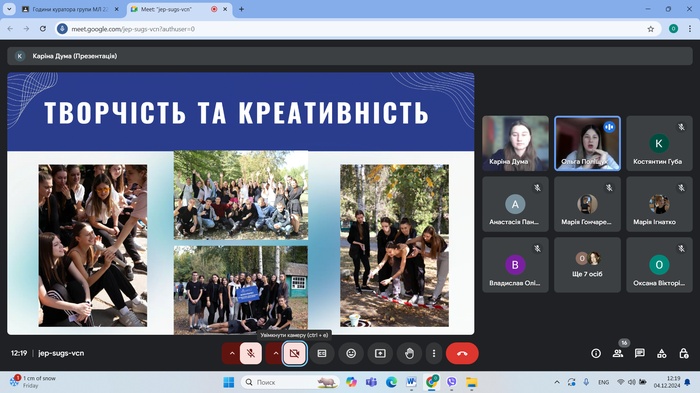
Task: Toggle the microphone mute button
Action: tap(251, 353)
